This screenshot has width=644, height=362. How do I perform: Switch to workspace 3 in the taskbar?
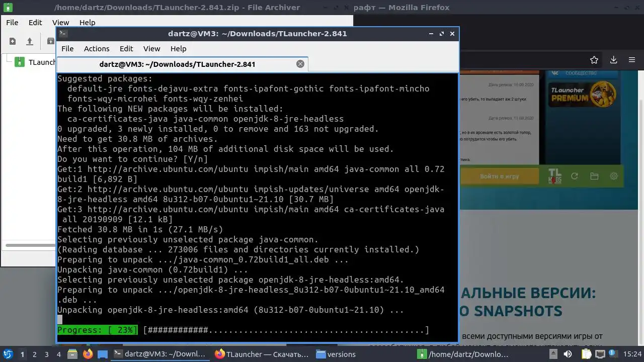tap(47, 354)
